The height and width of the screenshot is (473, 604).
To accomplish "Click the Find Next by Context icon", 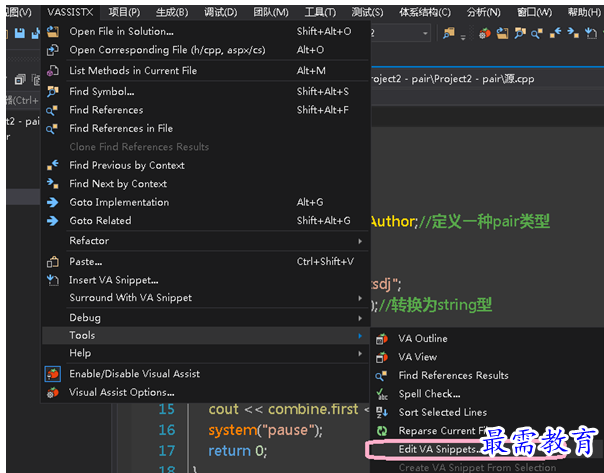I will tap(53, 183).
